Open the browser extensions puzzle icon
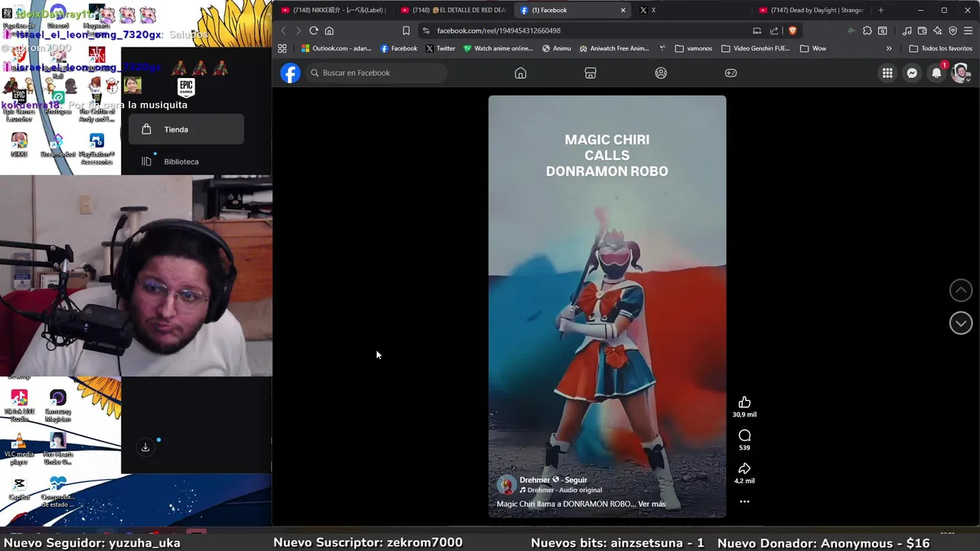The image size is (980, 551). [867, 31]
